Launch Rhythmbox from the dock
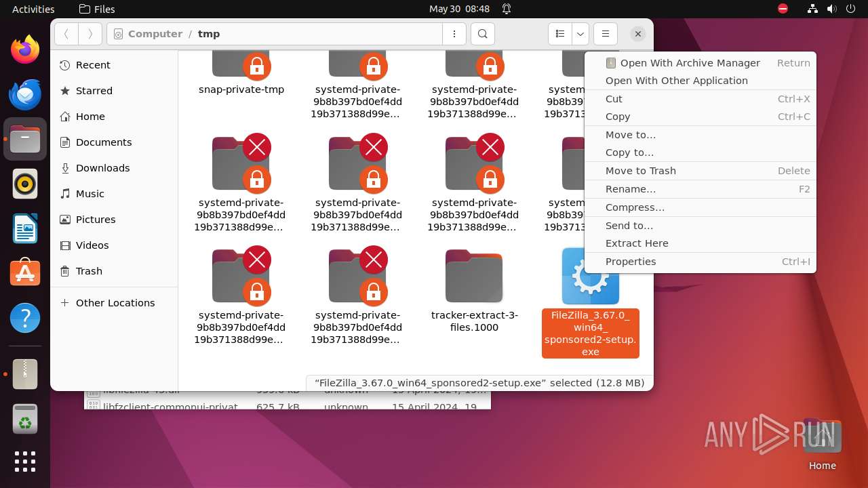Image resolution: width=868 pixels, height=488 pixels. [x=25, y=184]
